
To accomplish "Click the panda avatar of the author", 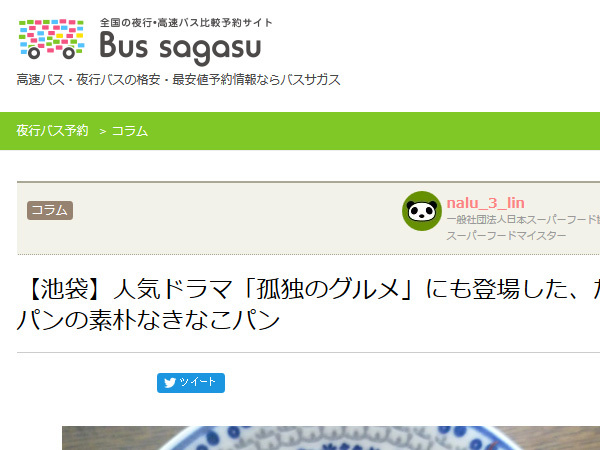I will click(422, 211).
